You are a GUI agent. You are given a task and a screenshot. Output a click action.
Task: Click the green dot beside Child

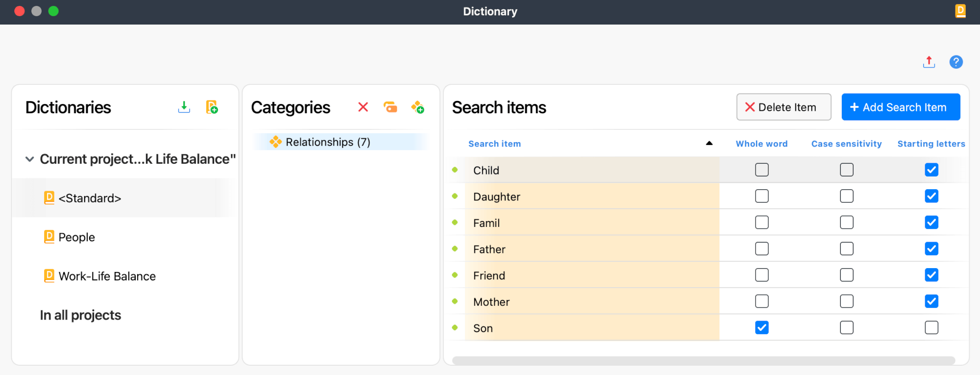pyautogui.click(x=455, y=170)
